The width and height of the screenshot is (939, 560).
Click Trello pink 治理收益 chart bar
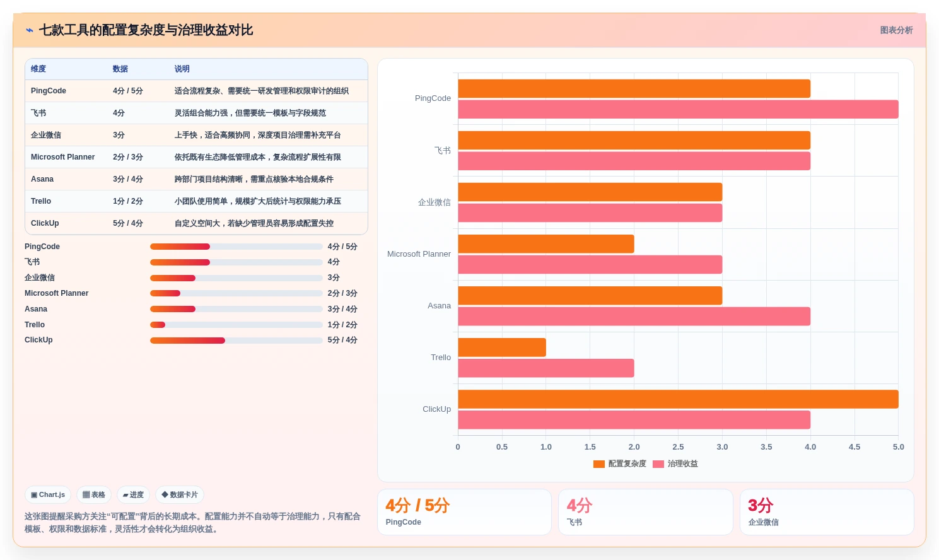point(546,368)
